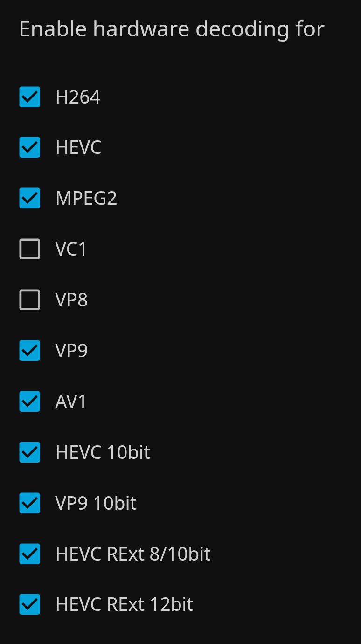Tick the VP8 checkbox
Viewport: 361px width, 644px height.
[x=30, y=300]
